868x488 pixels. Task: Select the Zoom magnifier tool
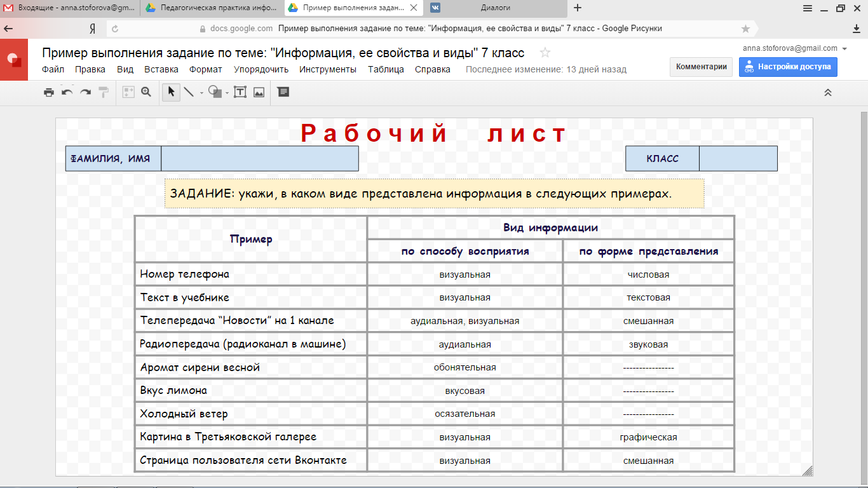tap(146, 92)
